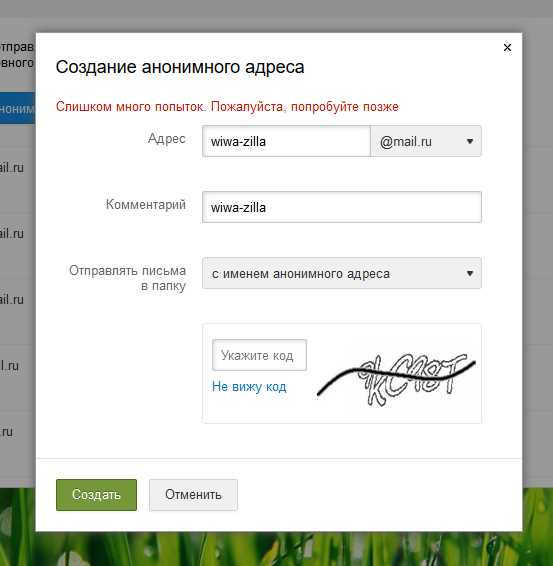
Task: Click the Адрес input field with wiwa-zilla
Action: pos(286,141)
